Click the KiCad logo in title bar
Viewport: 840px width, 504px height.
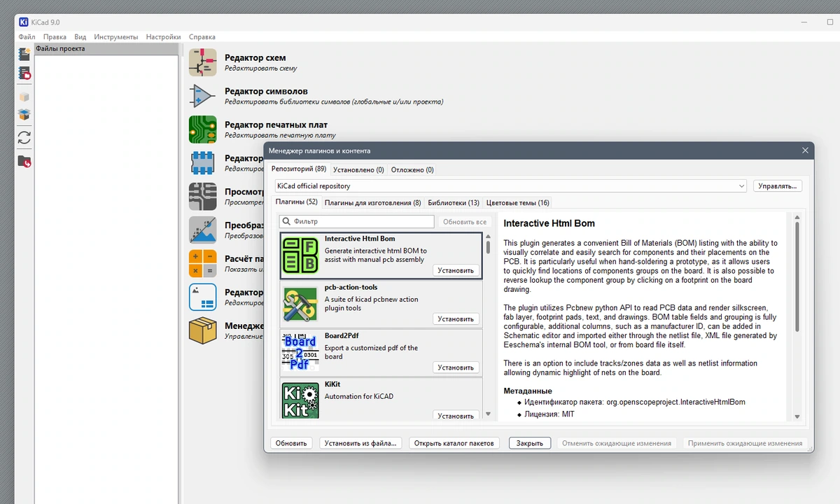(24, 22)
